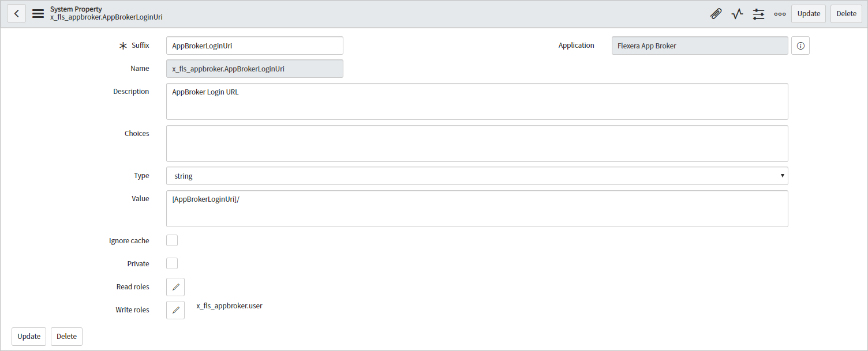The width and height of the screenshot is (868, 351).
Task: Edit Read roles with the pencil icon
Action: [175, 286]
